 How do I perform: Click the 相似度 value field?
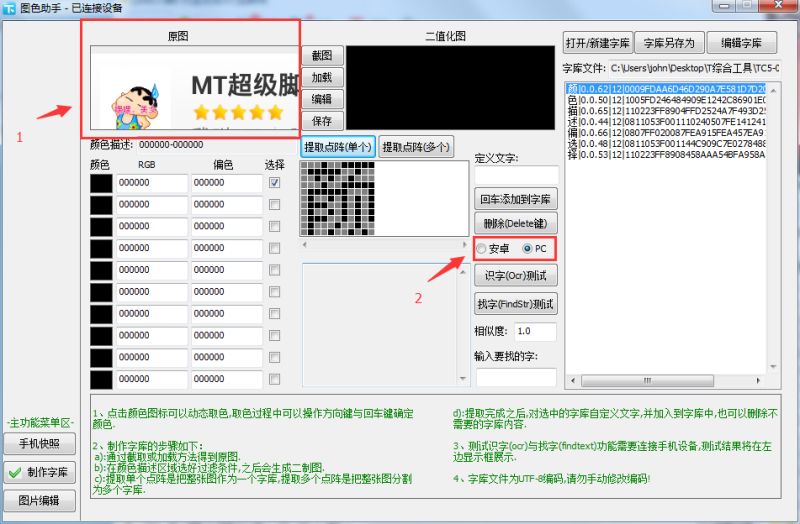[535, 331]
